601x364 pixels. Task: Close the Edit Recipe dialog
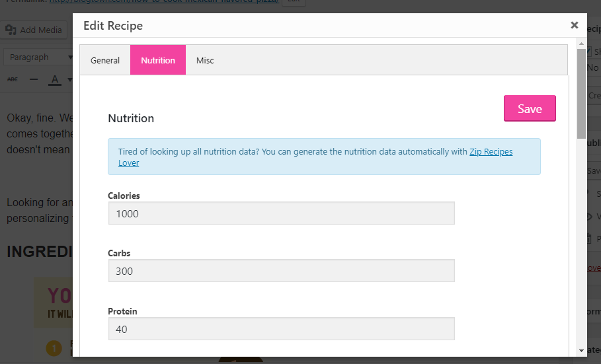point(574,25)
